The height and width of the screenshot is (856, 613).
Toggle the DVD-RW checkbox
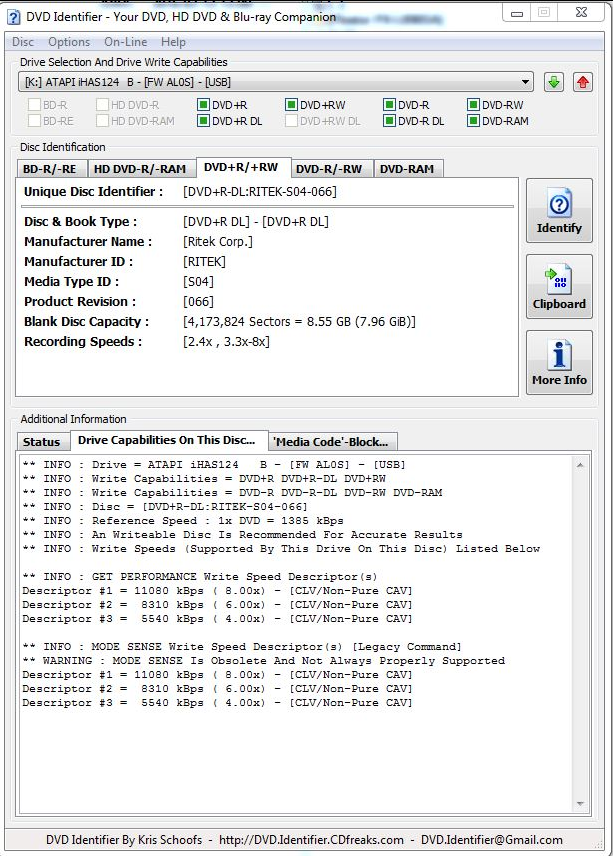tap(473, 105)
